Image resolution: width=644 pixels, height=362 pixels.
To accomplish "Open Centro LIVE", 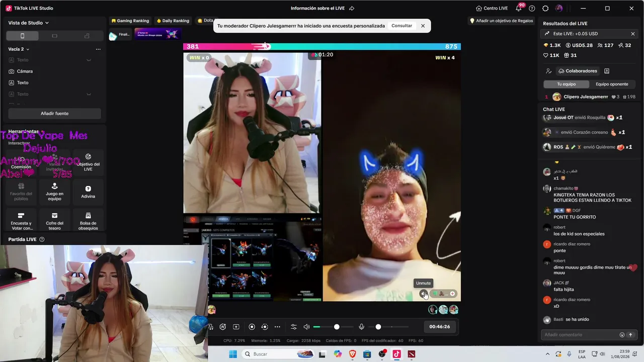I will click(x=492, y=9).
